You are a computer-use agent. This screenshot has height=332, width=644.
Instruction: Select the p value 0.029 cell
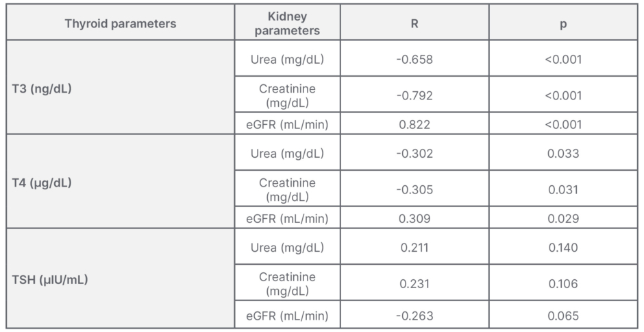pos(563,219)
